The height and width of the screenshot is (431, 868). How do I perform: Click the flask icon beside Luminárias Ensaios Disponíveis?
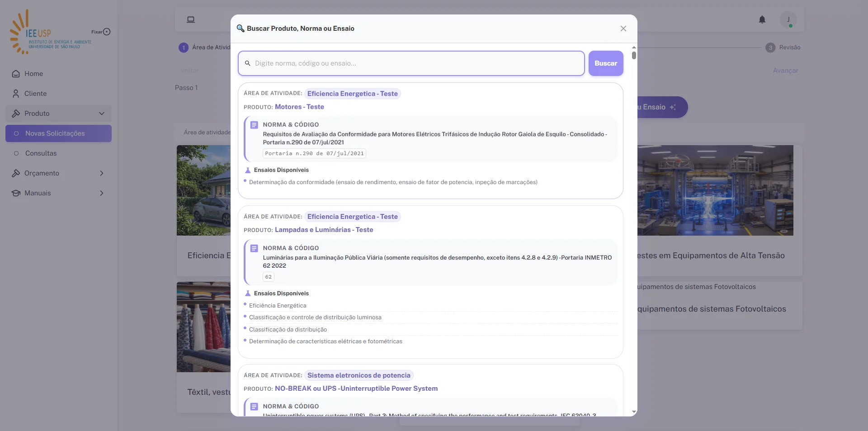point(248,294)
